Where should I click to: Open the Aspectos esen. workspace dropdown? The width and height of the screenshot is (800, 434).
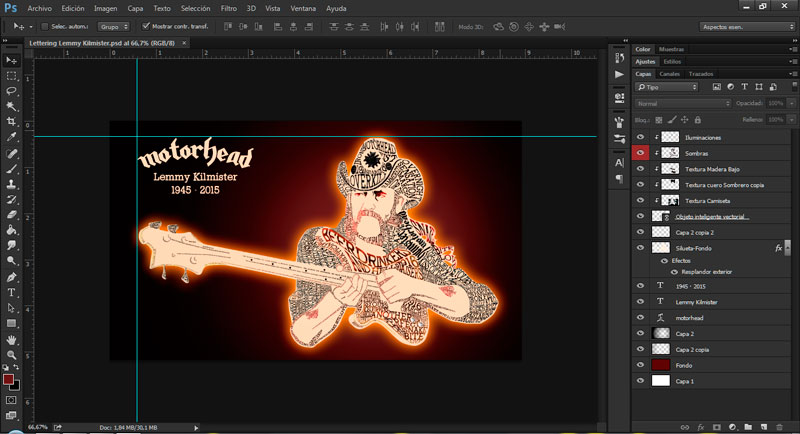[747, 27]
